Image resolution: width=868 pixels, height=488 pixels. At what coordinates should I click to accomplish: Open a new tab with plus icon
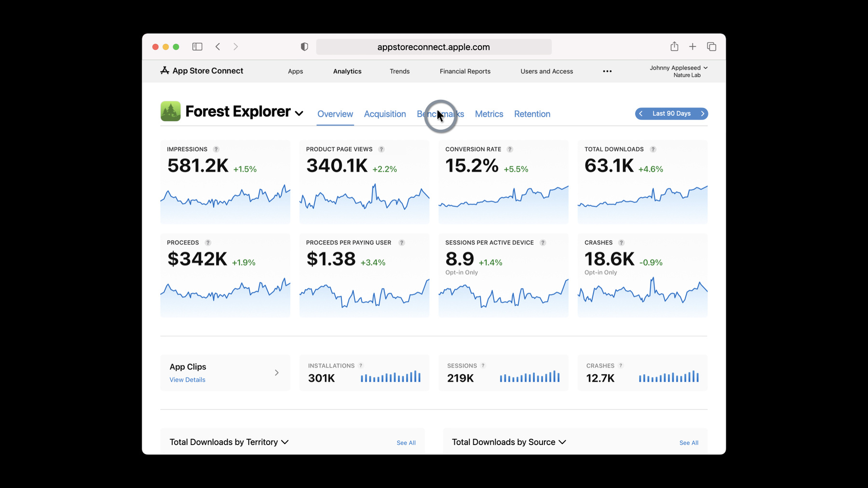point(692,47)
